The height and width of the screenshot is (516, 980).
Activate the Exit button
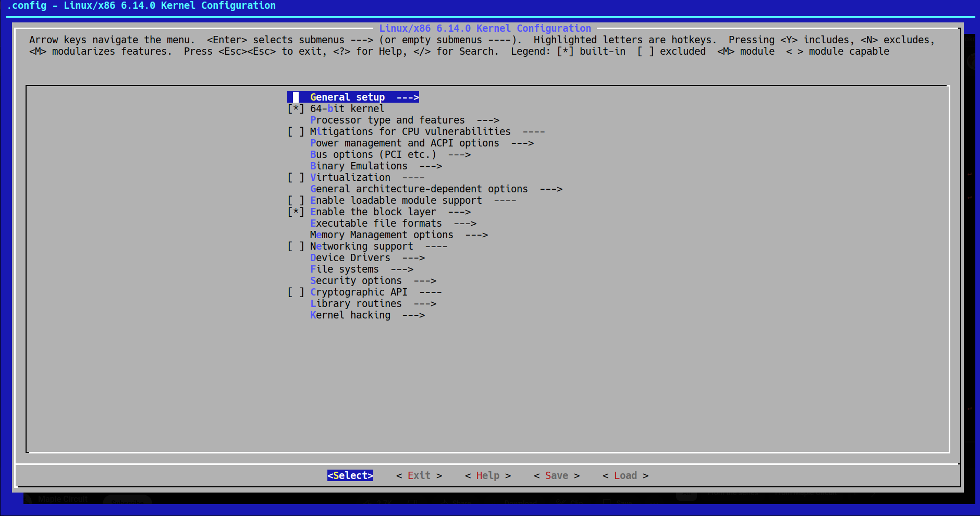click(419, 475)
